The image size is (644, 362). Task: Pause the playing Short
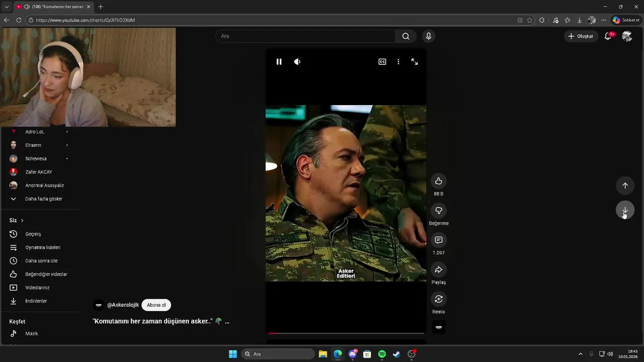279,62
